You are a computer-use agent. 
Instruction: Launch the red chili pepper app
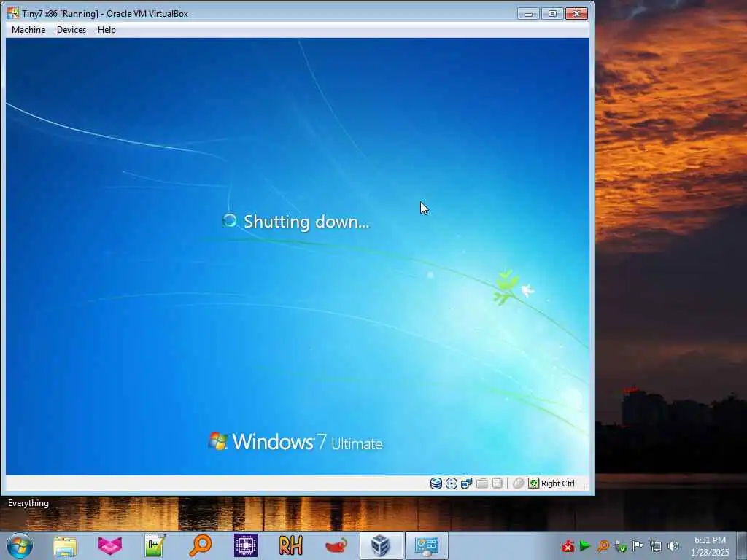tap(336, 545)
